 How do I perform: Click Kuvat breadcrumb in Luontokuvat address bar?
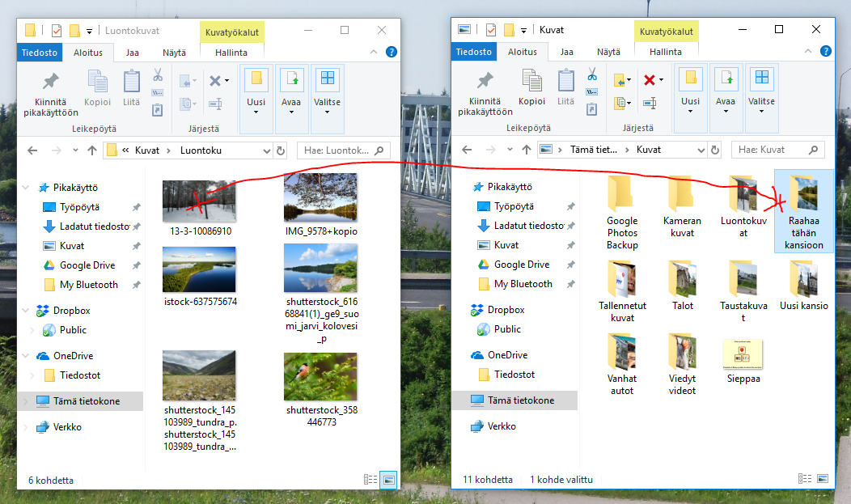147,150
